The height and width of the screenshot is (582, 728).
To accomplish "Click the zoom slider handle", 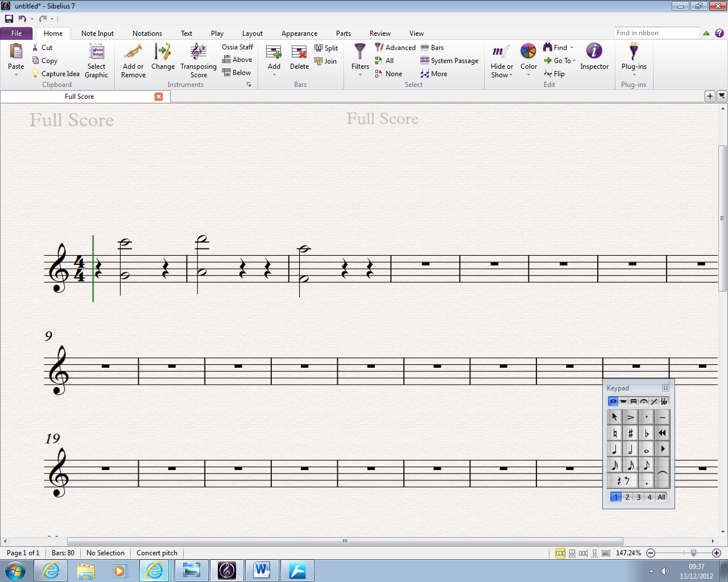I will pos(693,553).
